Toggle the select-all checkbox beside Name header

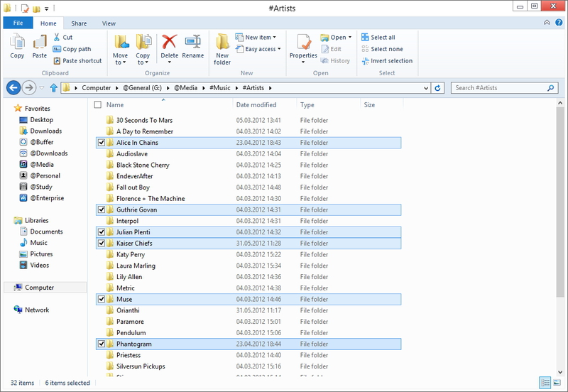(98, 104)
